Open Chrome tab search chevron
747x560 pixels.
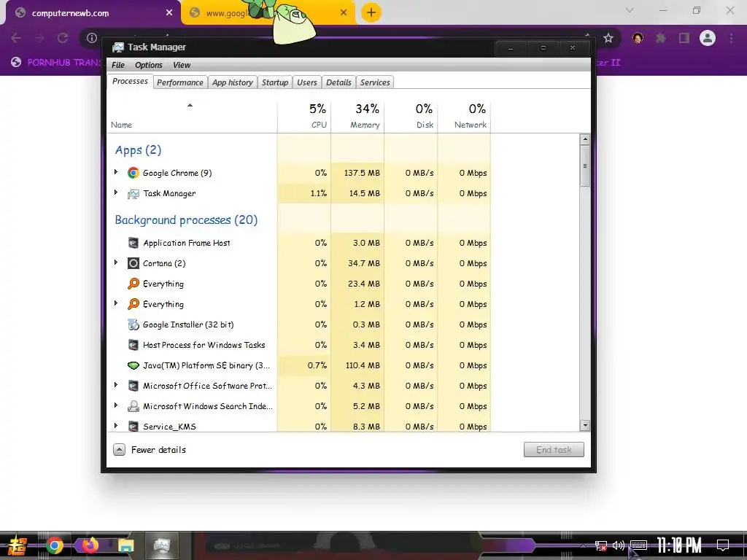(x=630, y=10)
